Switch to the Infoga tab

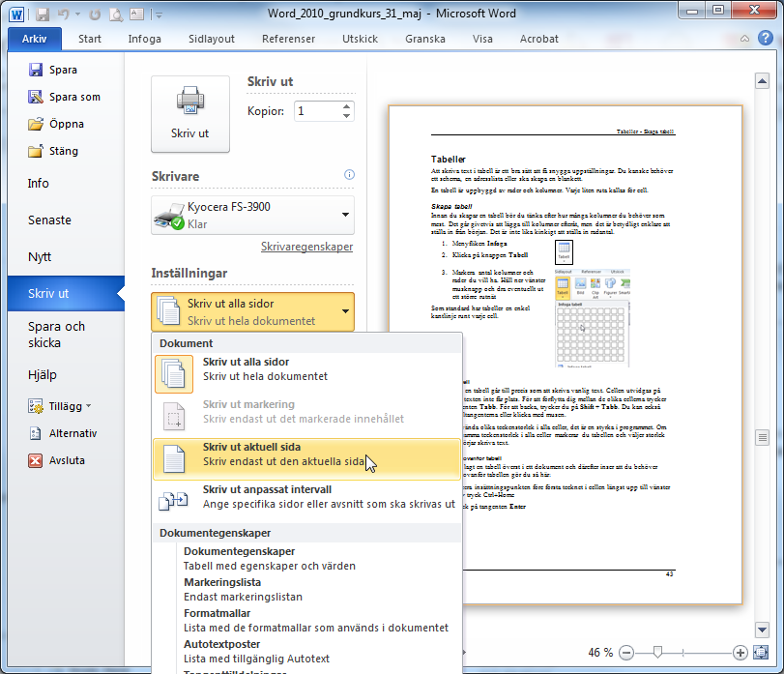click(144, 39)
